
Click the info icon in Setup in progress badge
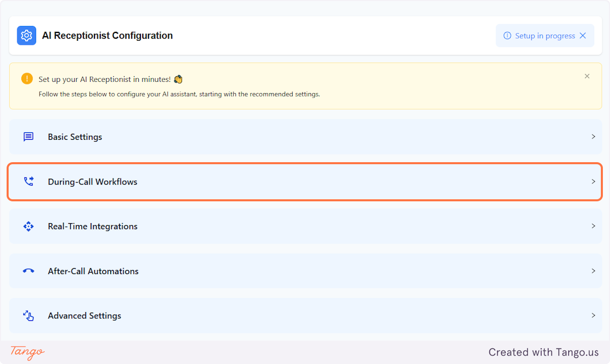[x=507, y=36]
